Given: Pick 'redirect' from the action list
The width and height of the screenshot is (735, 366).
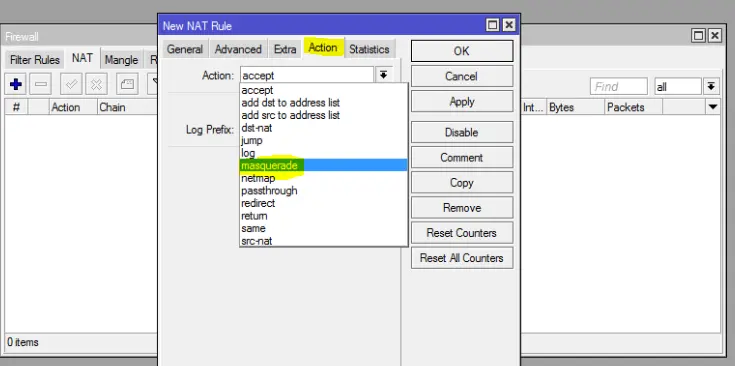Looking at the screenshot, I should tap(323, 203).
